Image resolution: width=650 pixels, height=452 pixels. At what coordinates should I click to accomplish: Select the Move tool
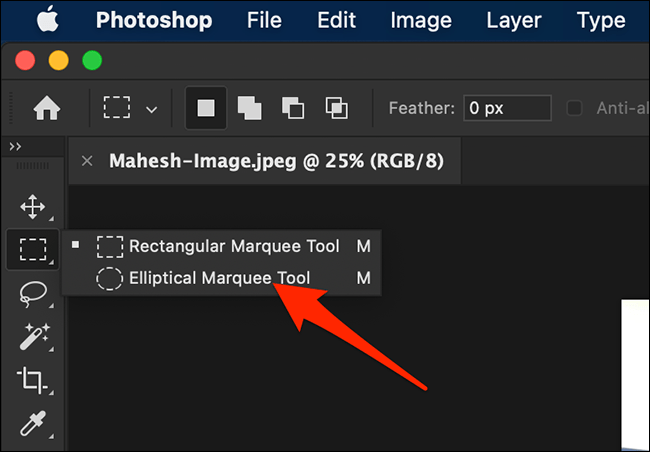pyautogui.click(x=33, y=207)
